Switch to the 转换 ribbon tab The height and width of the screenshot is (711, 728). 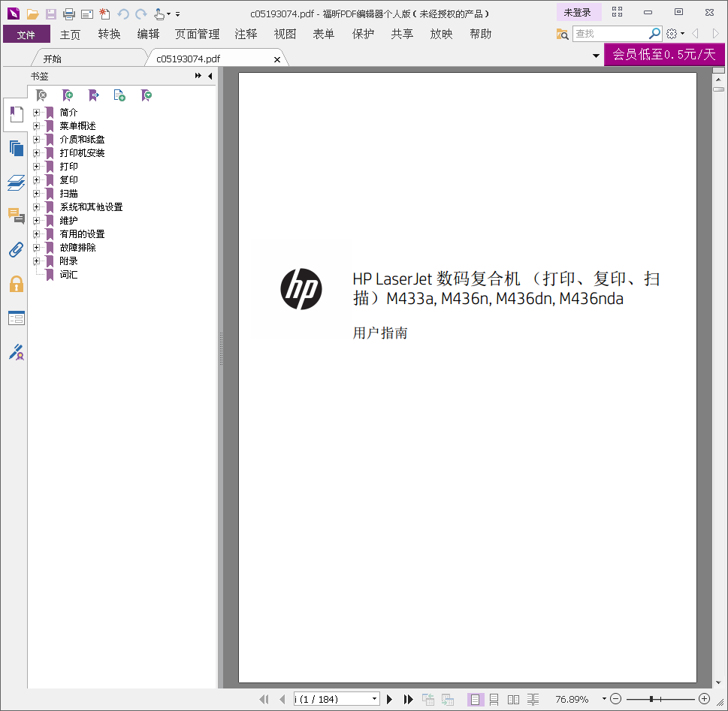coord(109,35)
